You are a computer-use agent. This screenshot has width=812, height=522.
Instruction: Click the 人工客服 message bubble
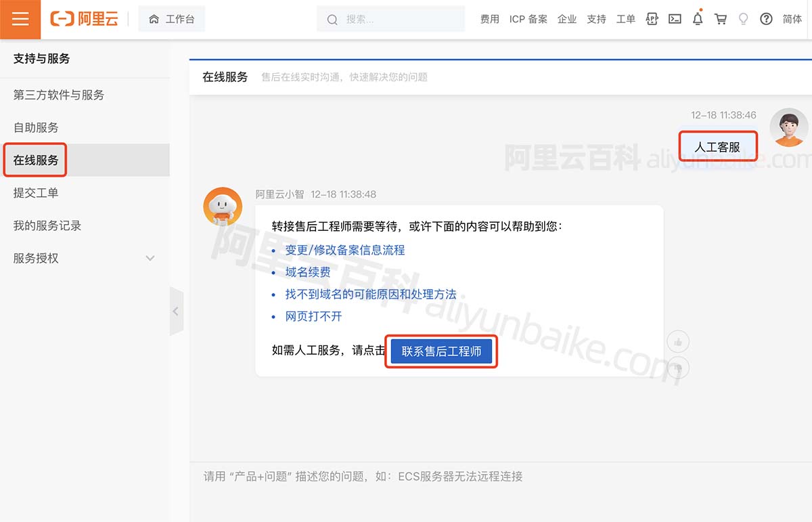pyautogui.click(x=717, y=146)
